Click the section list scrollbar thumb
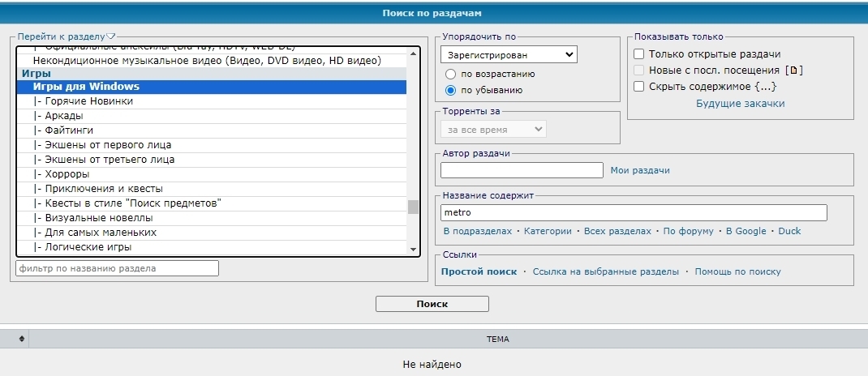The height and width of the screenshot is (376, 868). pyautogui.click(x=413, y=207)
